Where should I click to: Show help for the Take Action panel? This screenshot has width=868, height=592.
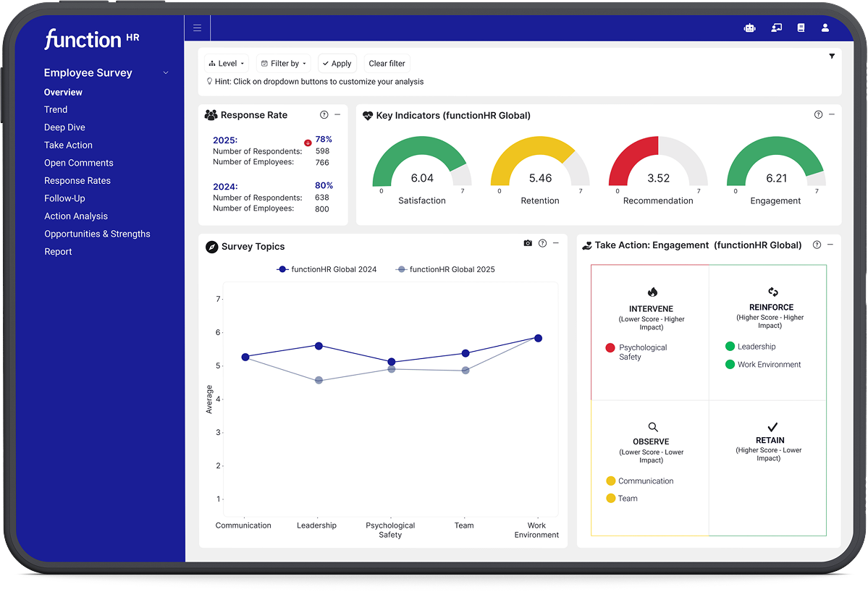pyautogui.click(x=817, y=245)
